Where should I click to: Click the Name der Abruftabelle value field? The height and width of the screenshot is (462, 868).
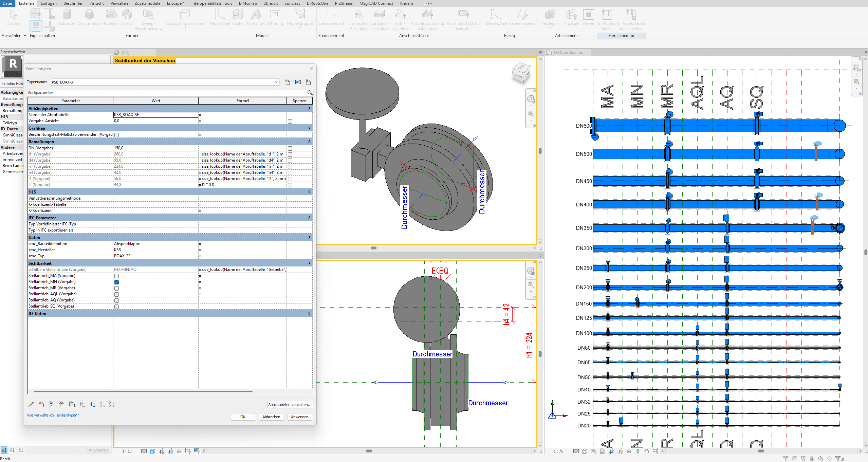coord(155,115)
